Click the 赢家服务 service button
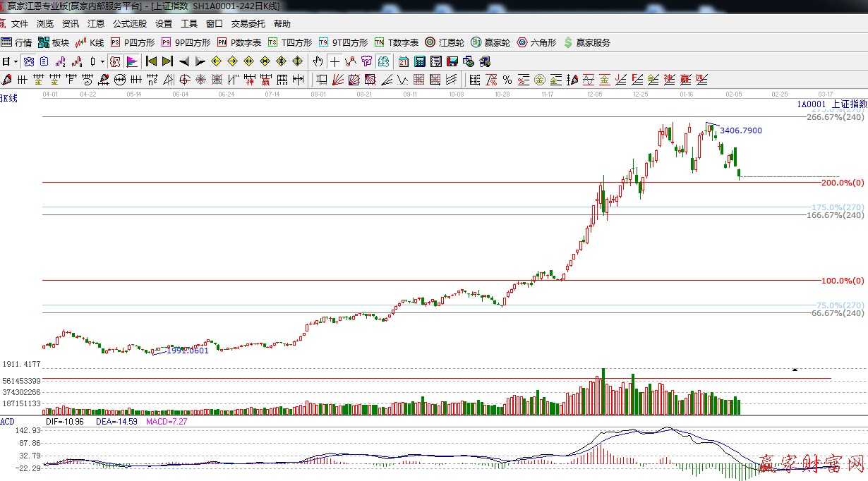The height and width of the screenshot is (481, 868). 586,42
